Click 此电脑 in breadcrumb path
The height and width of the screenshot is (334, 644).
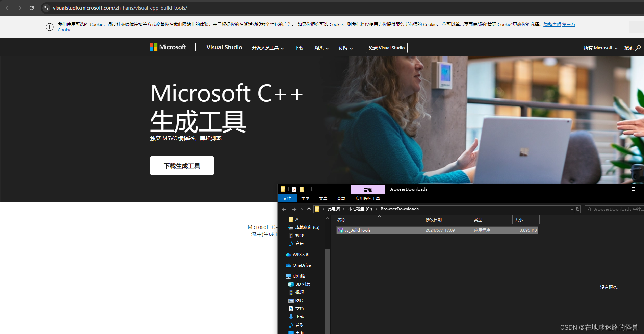pyautogui.click(x=334, y=209)
